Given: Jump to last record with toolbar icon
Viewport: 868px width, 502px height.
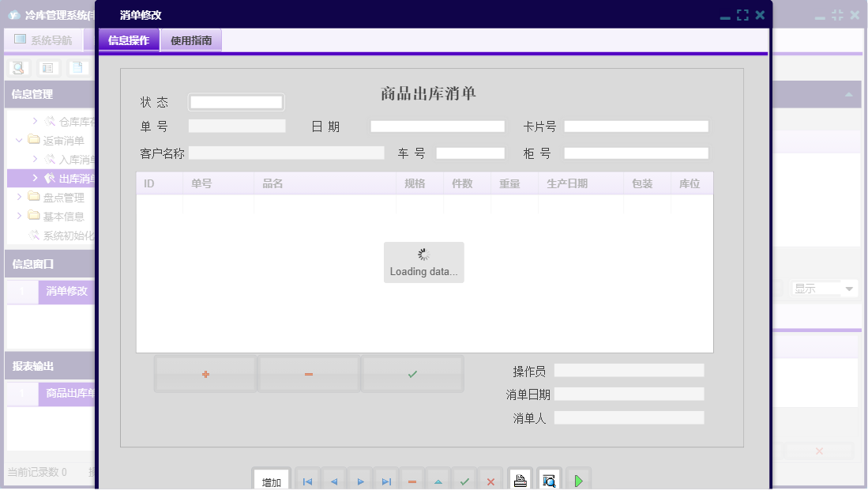Looking at the screenshot, I should coord(385,479).
